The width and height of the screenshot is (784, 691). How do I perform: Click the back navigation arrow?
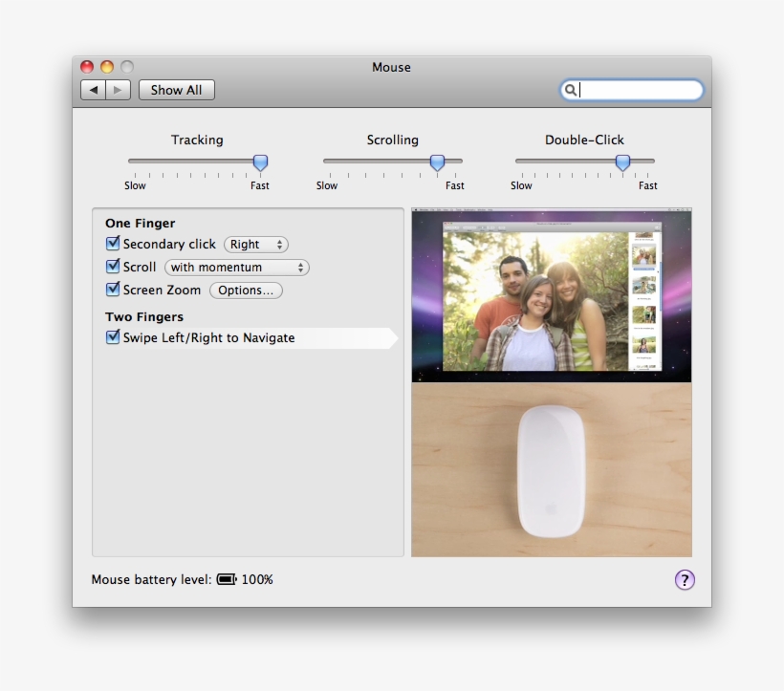(92, 89)
